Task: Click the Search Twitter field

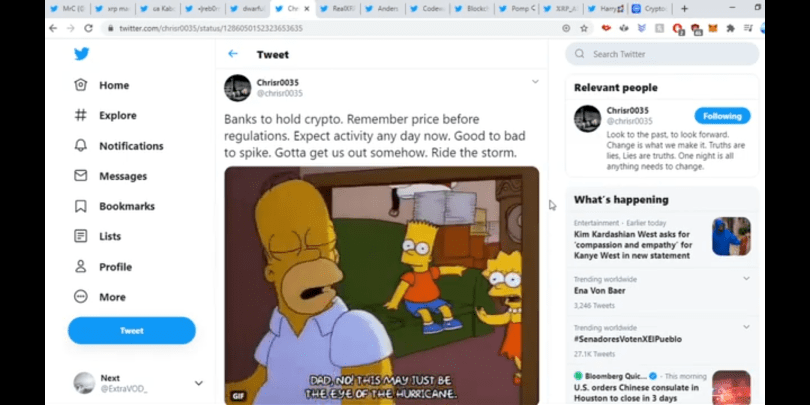Action: pos(662,54)
